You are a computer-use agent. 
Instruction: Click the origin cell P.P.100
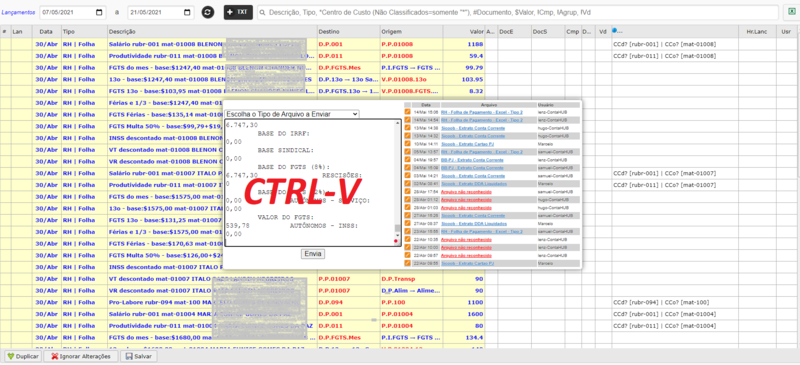tap(411, 302)
